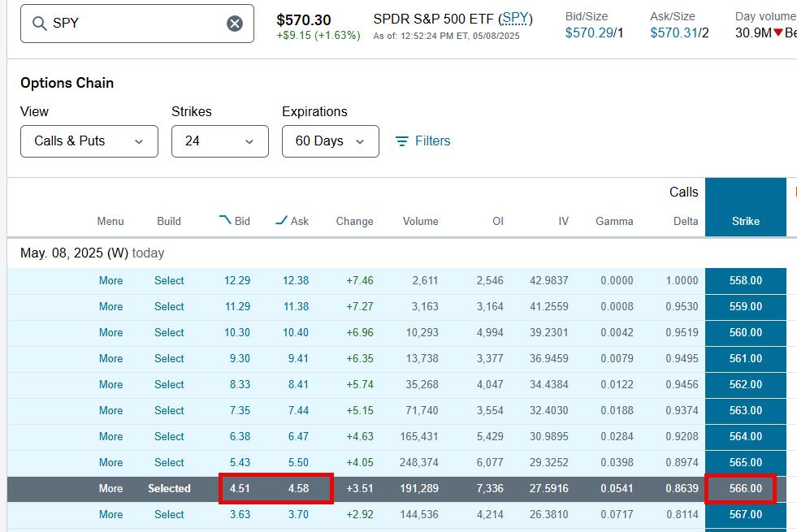797x532 pixels.
Task: Sort by the Ask column header
Action: [x=292, y=221]
